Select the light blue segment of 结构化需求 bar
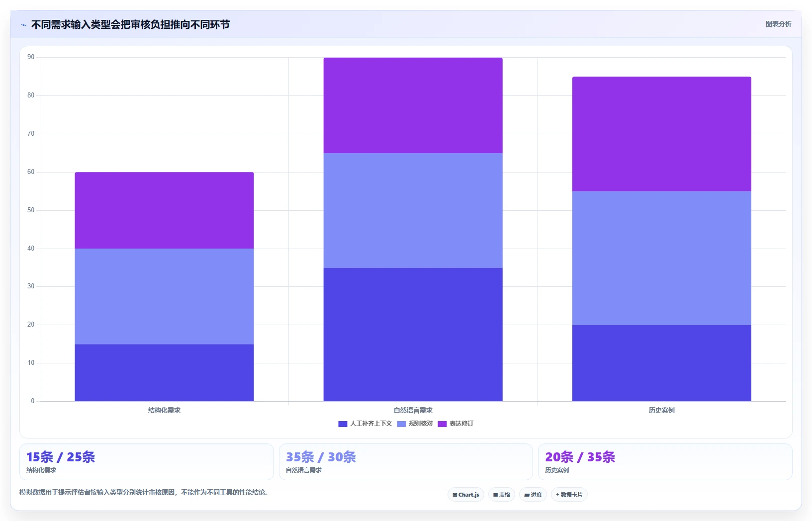812x521 pixels. pyautogui.click(x=164, y=296)
